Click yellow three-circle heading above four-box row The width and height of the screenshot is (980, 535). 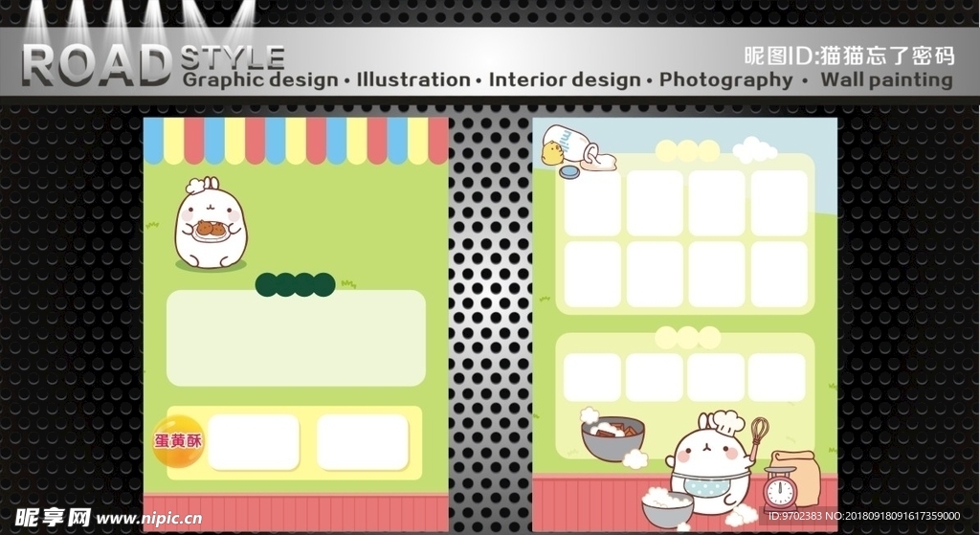[687, 338]
